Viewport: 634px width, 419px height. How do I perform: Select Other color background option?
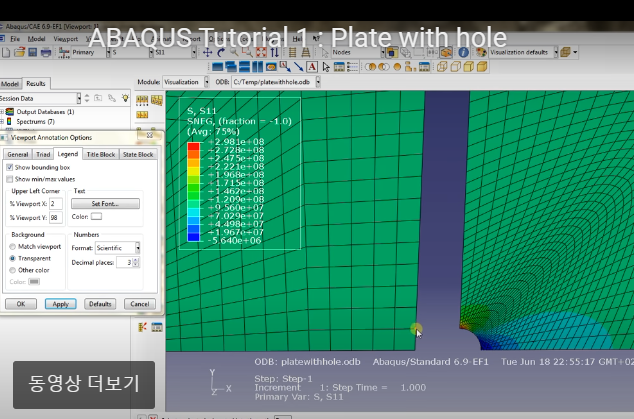[13, 270]
